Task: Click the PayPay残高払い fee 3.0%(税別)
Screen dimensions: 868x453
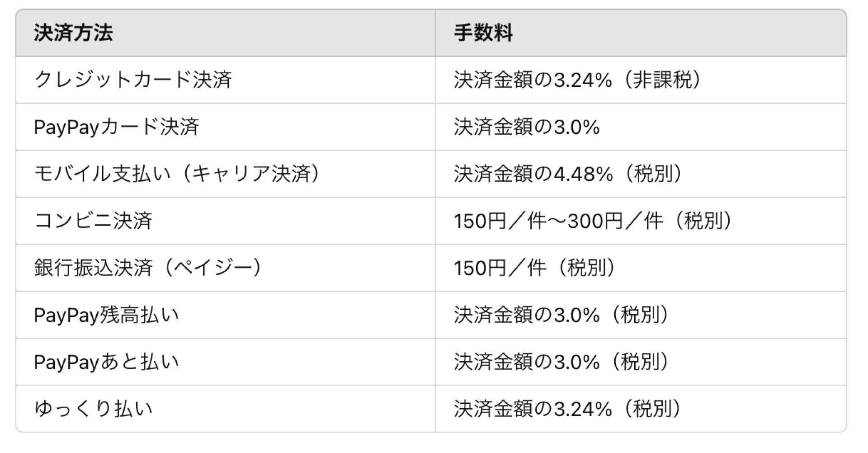Action: click(641, 315)
